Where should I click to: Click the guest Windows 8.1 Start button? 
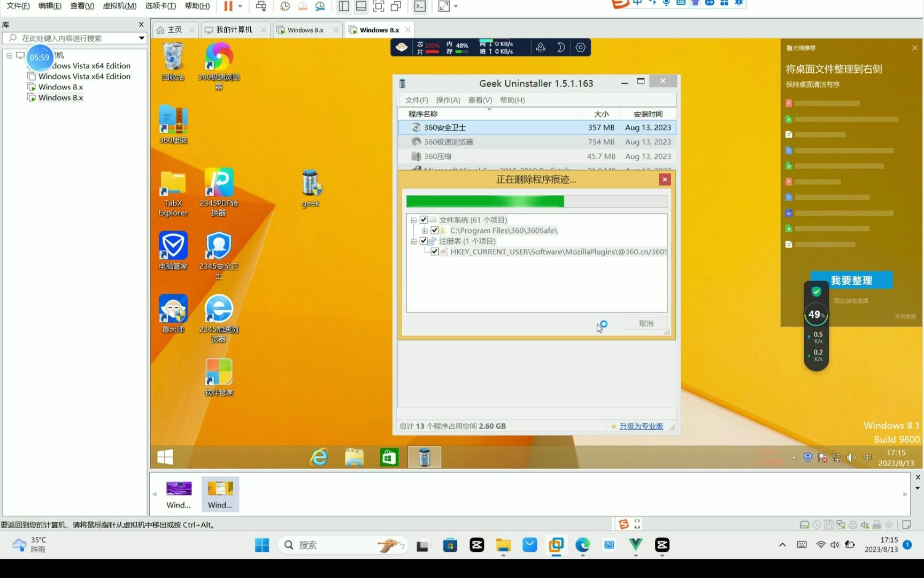165,457
